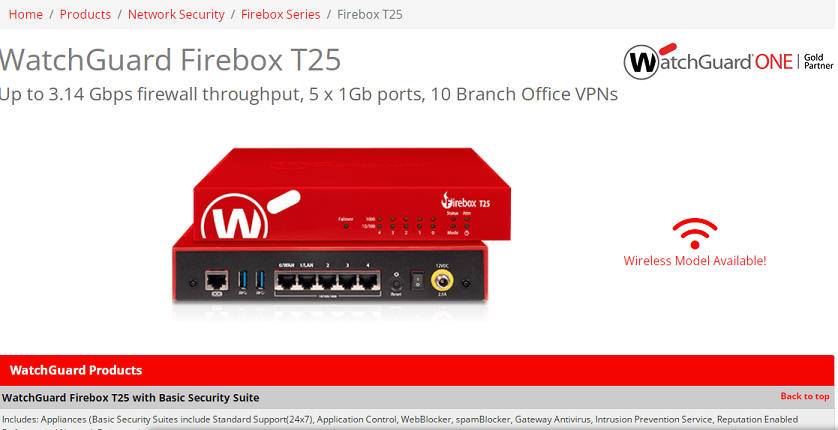Viewport: 838px width, 430px height.
Task: Open the Home breadcrumb link
Action: tap(26, 14)
